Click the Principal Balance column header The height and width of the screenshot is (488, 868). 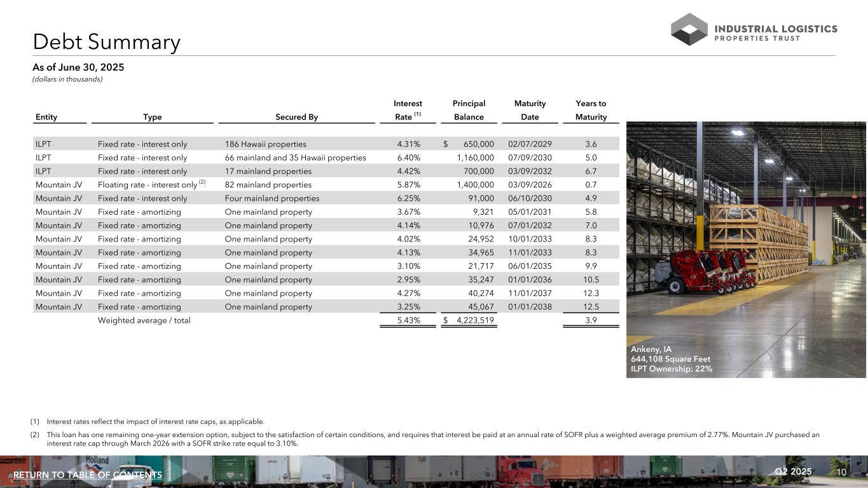pos(469,110)
